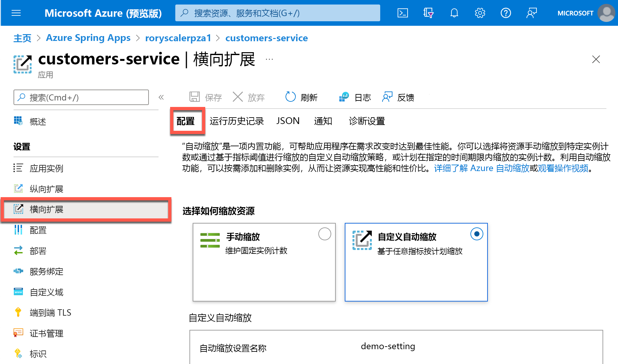Image resolution: width=618 pixels, height=364 pixels.
Task: Open directory and subscription filter icon
Action: coord(428,13)
